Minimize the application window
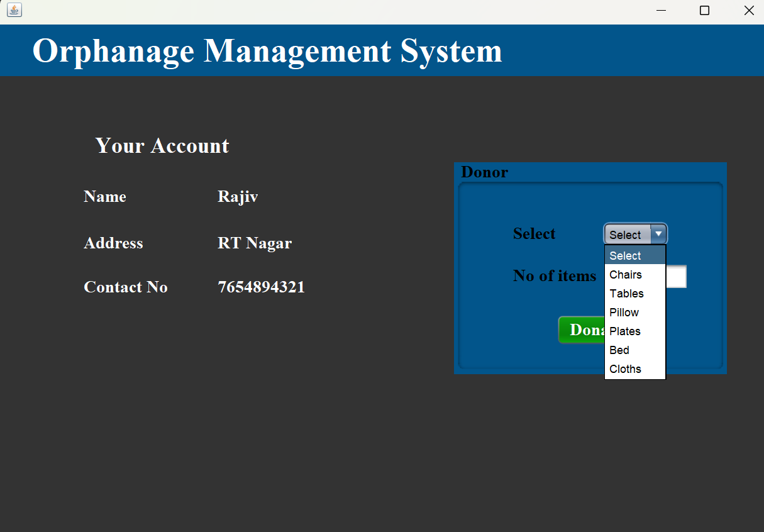The image size is (764, 532). coord(660,10)
